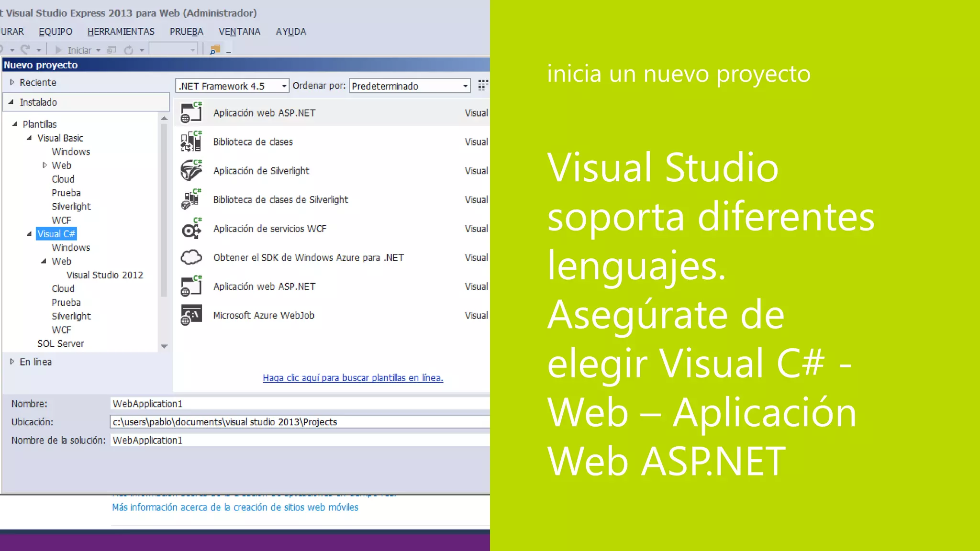
Task: Expand the Web node under Visual Basic
Action: pyautogui.click(x=45, y=165)
